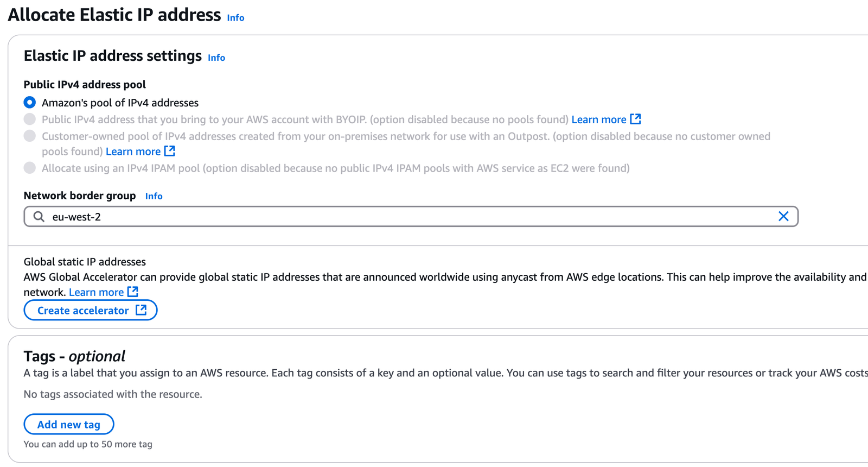
Task: Open Learn more for customer-owned pools
Action: (x=133, y=151)
